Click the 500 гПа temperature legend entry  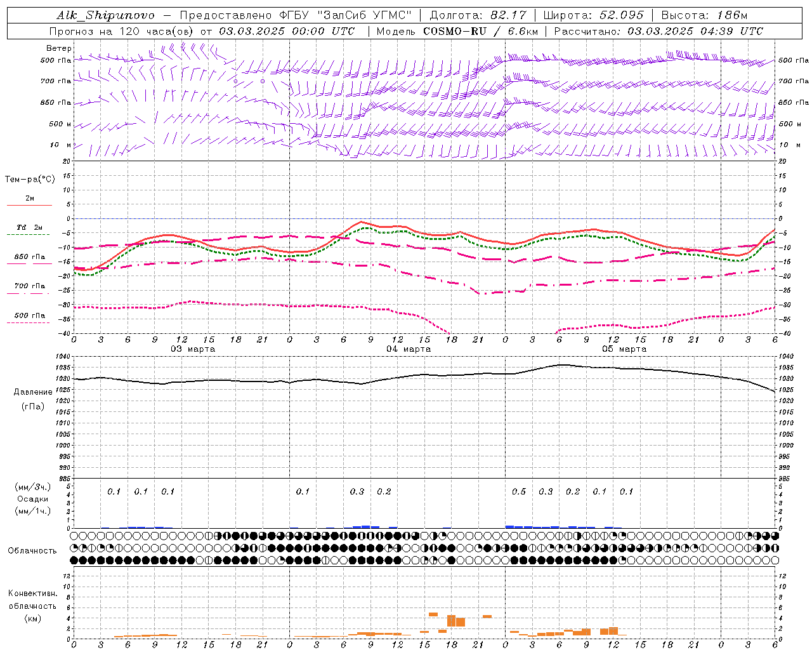coord(30,315)
